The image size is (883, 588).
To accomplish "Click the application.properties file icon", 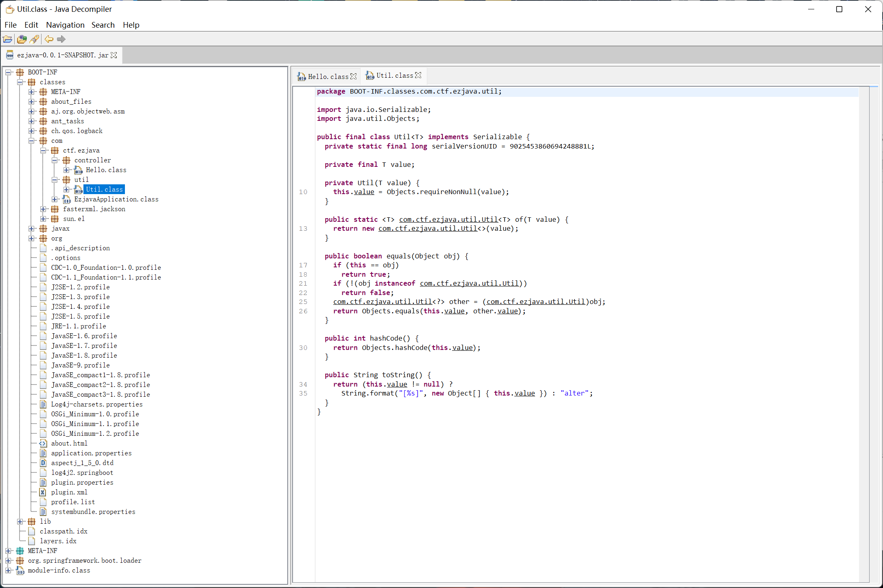I will [43, 453].
